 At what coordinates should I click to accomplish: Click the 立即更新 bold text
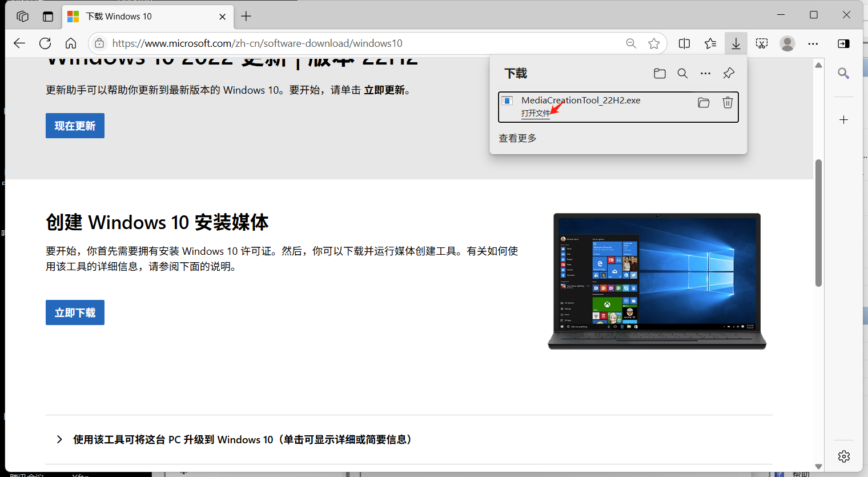pyautogui.click(x=384, y=90)
